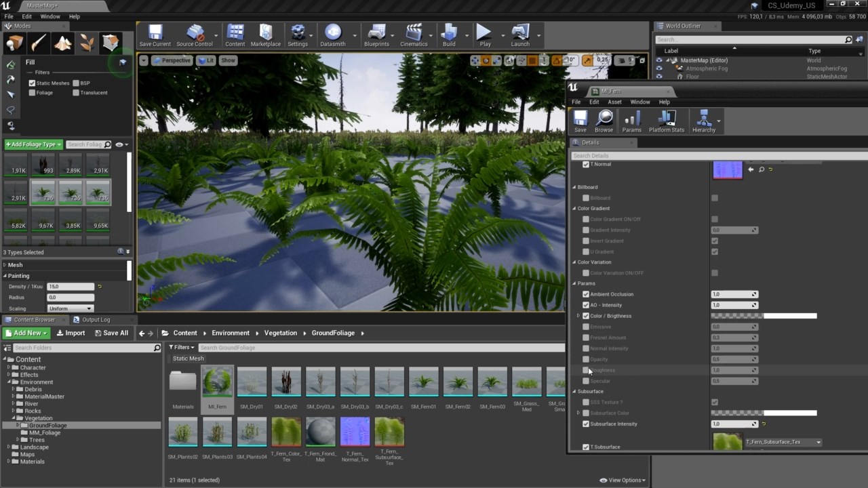Enable the Roughness parameter checkbox
The width and height of the screenshot is (868, 488).
pos(586,370)
